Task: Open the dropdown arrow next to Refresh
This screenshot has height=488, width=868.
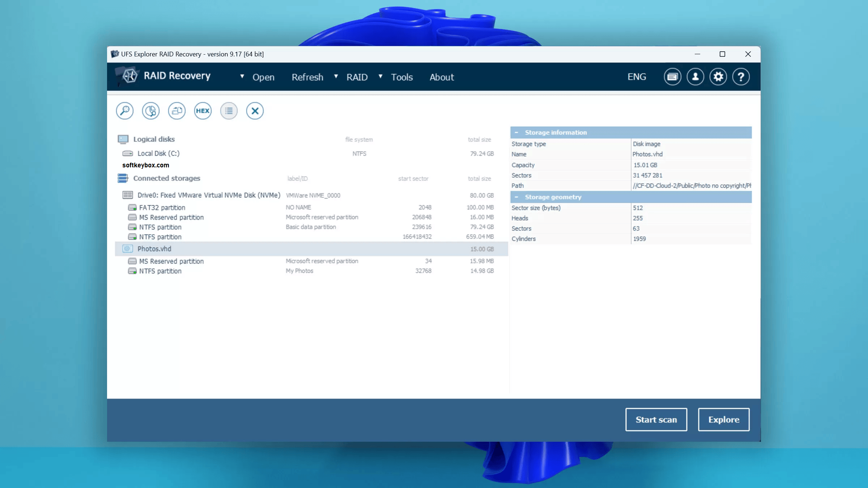Action: 336,77
